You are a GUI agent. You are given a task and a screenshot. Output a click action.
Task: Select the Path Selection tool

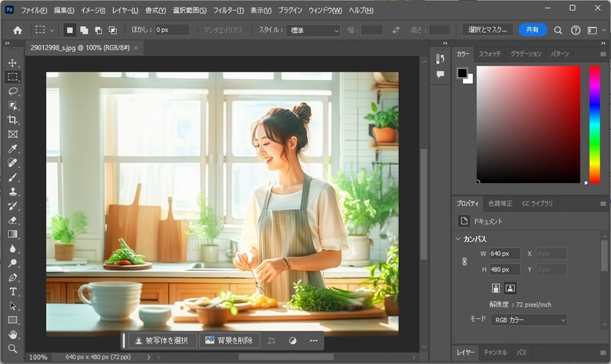(12, 306)
